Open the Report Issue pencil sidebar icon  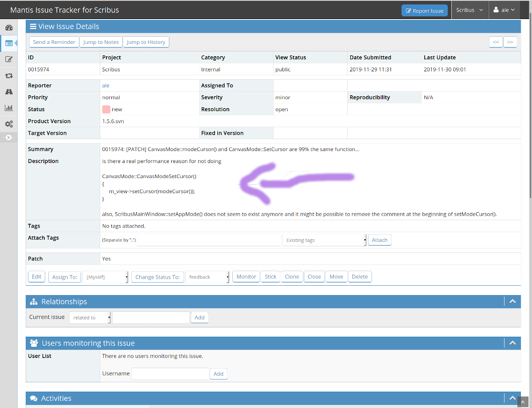8,59
